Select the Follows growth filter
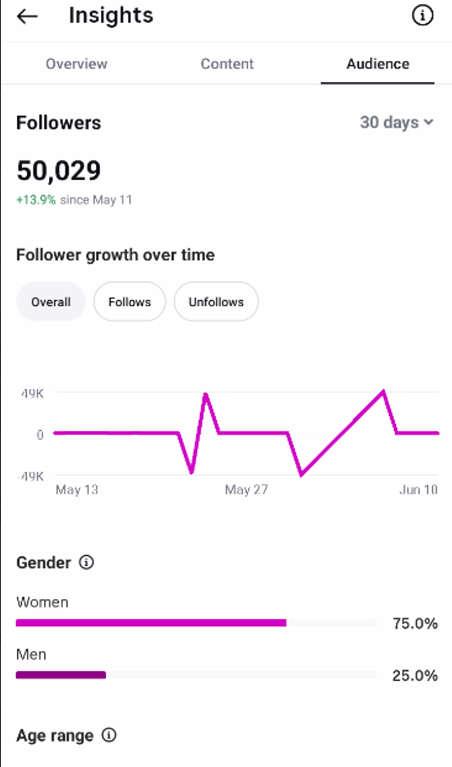The image size is (452, 767). coord(130,302)
